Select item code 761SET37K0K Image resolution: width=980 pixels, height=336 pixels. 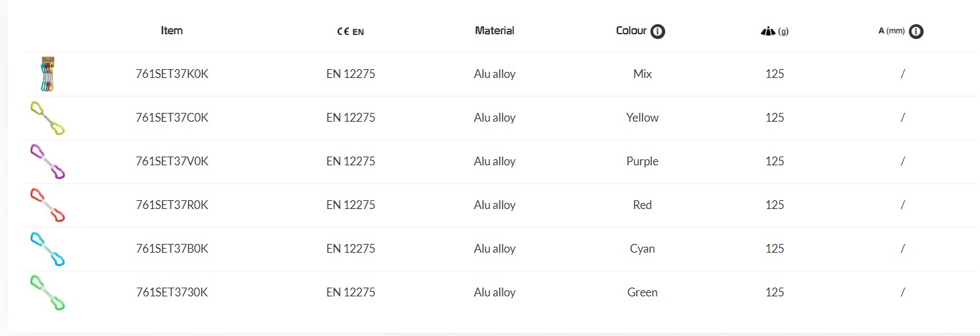[172, 74]
